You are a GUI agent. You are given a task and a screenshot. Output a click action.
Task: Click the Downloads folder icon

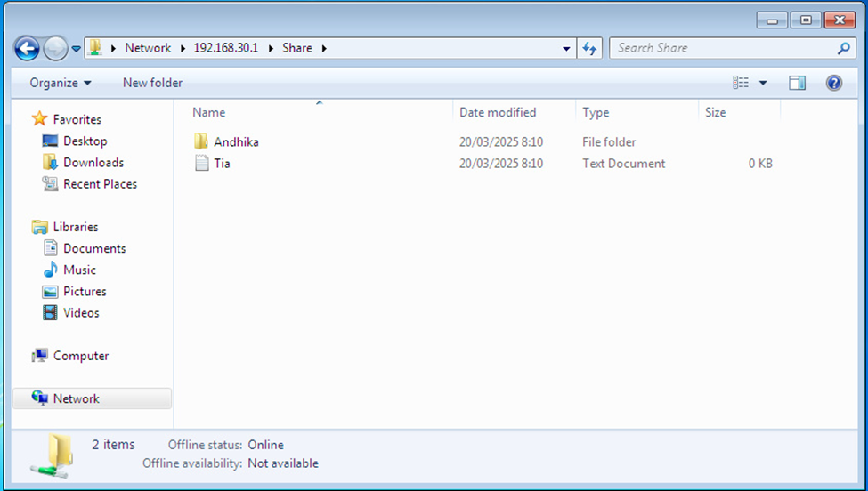coord(50,162)
